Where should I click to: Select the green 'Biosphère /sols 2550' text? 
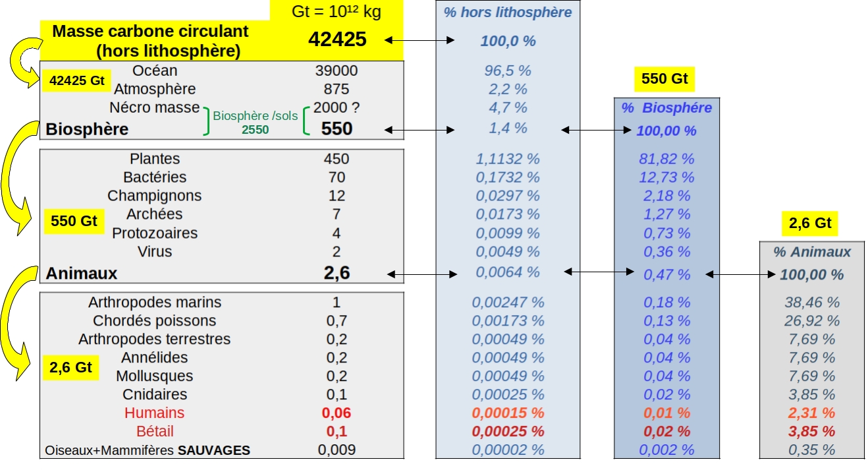[x=255, y=122]
